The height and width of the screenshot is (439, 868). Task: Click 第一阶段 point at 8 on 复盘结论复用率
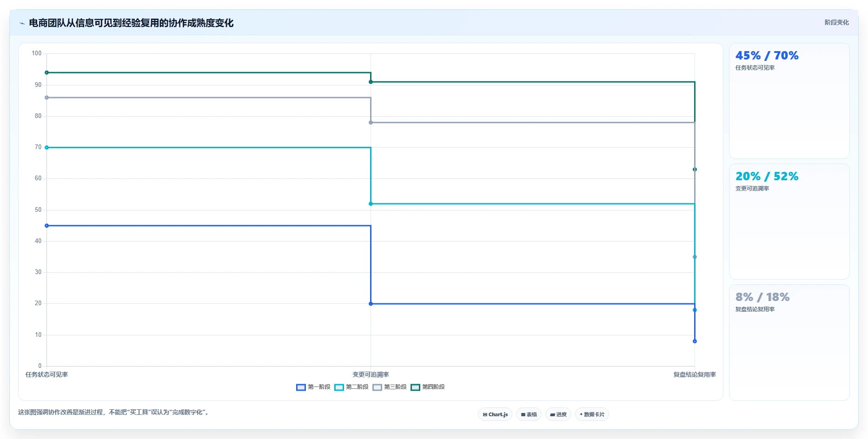tap(695, 341)
